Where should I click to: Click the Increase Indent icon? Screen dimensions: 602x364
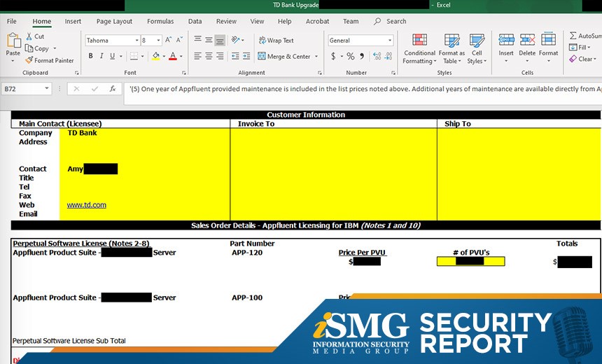[246, 56]
